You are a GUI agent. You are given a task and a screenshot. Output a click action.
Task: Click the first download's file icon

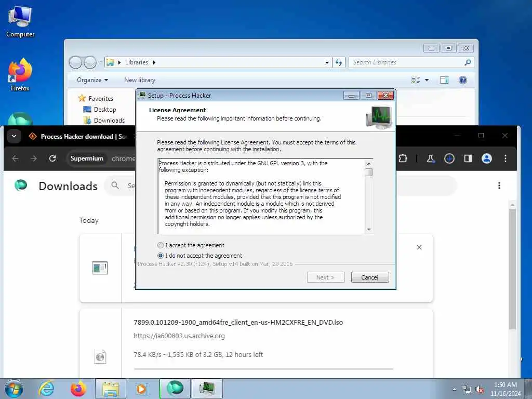(x=100, y=268)
